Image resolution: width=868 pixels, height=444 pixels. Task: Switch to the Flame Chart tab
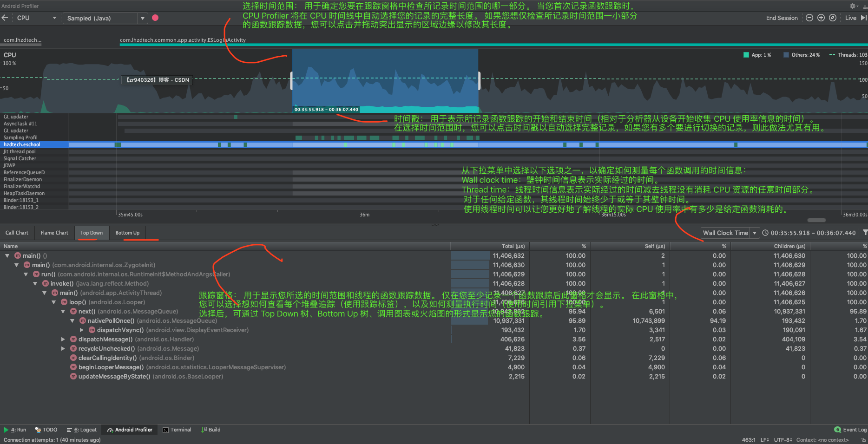point(54,233)
